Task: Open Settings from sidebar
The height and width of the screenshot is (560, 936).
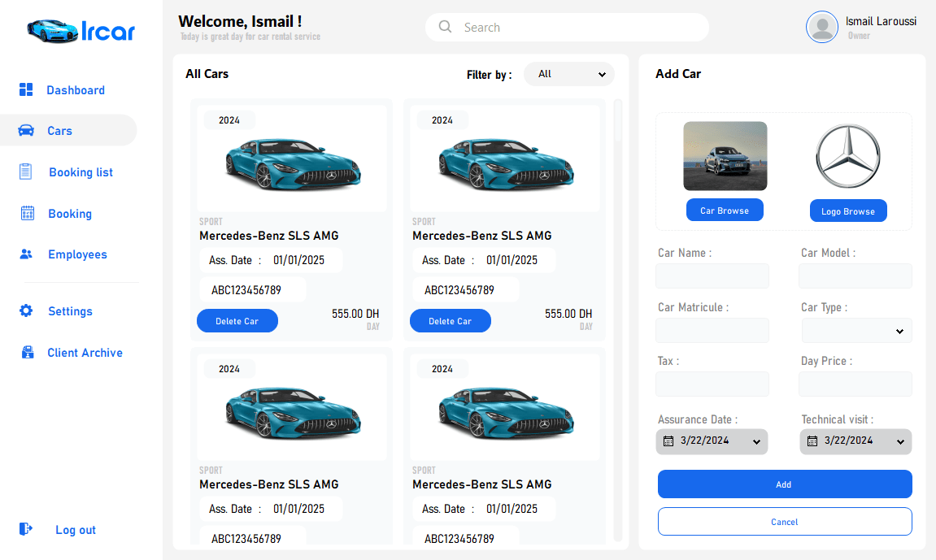Action: pos(70,311)
